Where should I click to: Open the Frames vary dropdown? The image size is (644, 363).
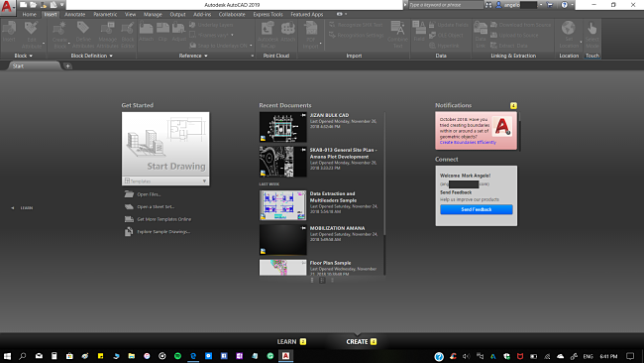[232, 35]
